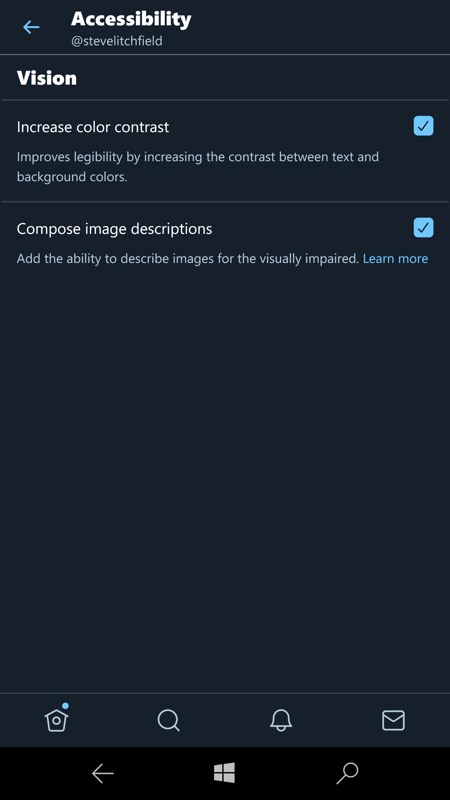Screen dimensions: 450x800
Task: Go back using the blue header arrow
Action: point(31,27)
